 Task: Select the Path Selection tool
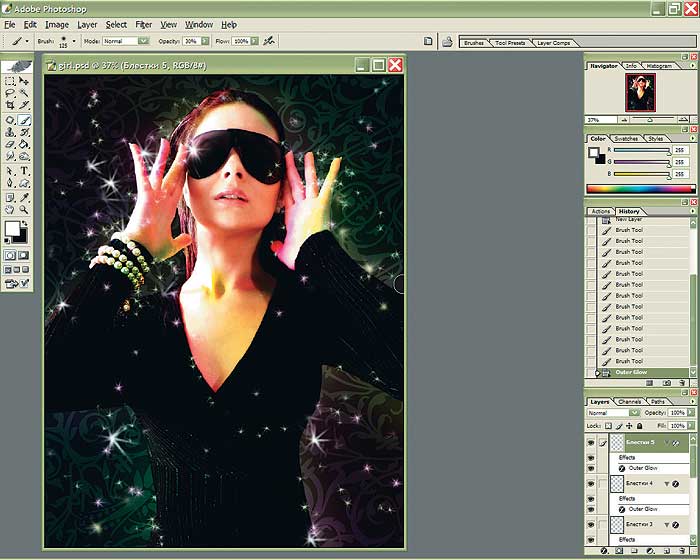click(x=10, y=171)
